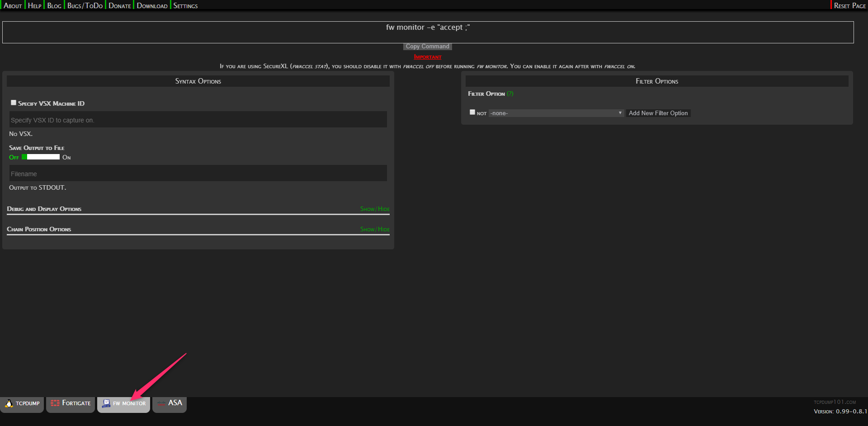Viewport: 868px width, 426px height.
Task: Select the fw monitor tab
Action: [124, 404]
